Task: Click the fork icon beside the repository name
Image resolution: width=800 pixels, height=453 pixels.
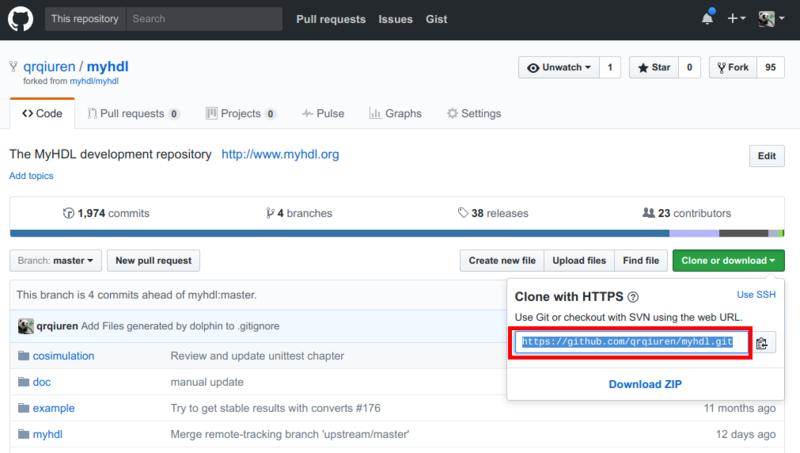Action: (x=14, y=66)
